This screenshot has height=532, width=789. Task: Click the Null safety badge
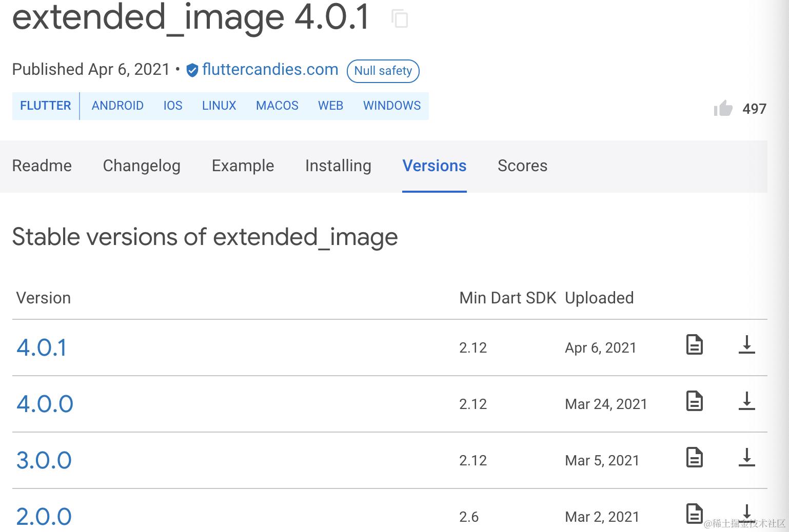tap(383, 71)
